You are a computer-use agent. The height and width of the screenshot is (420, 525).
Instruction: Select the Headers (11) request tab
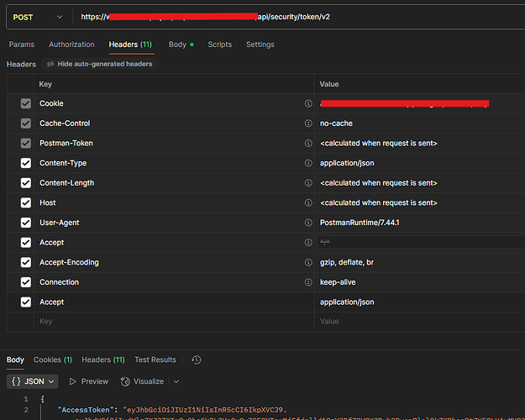(130, 45)
